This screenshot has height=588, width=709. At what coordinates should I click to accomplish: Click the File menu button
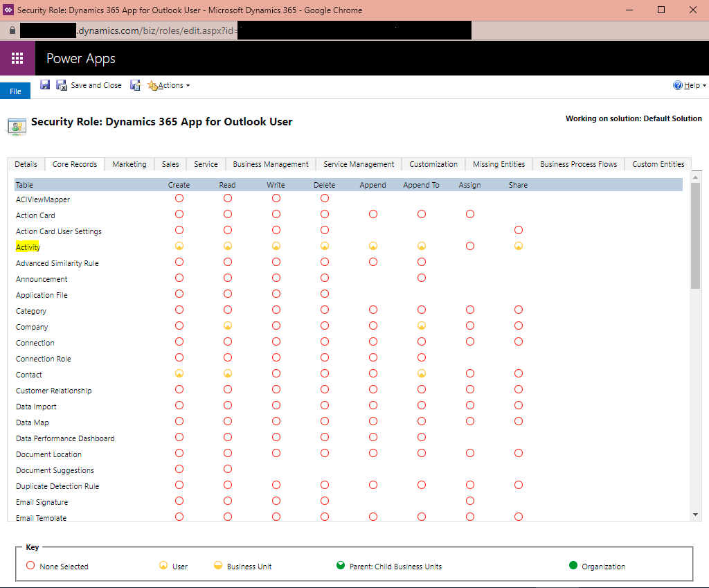15,90
